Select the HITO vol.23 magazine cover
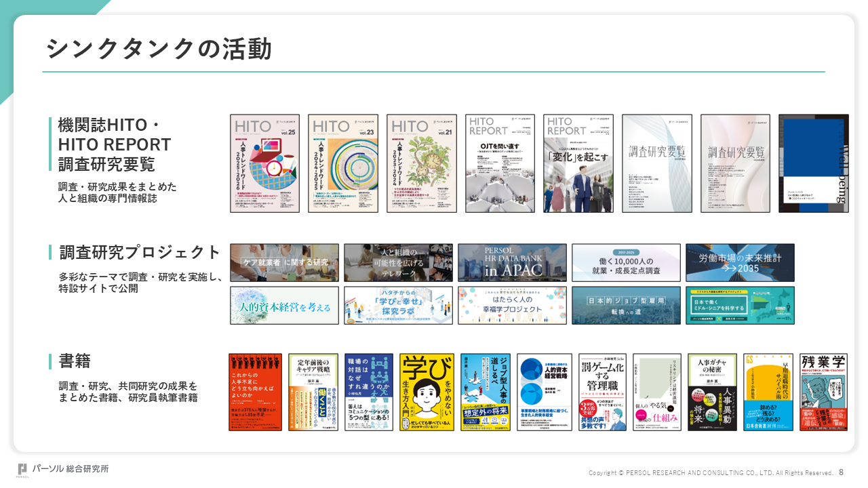 click(x=343, y=163)
